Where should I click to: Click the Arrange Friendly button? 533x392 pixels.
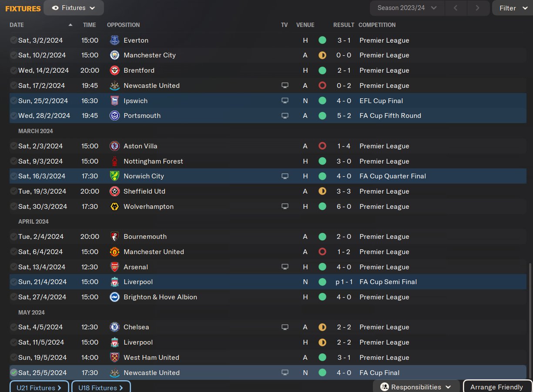click(x=497, y=387)
